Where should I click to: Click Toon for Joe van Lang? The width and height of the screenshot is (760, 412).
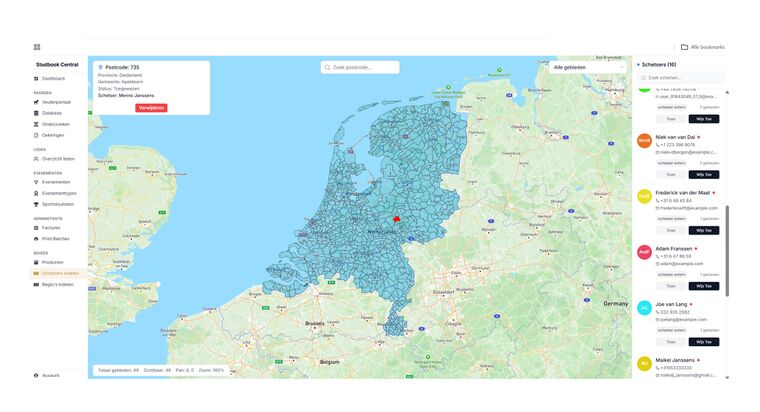(x=671, y=342)
